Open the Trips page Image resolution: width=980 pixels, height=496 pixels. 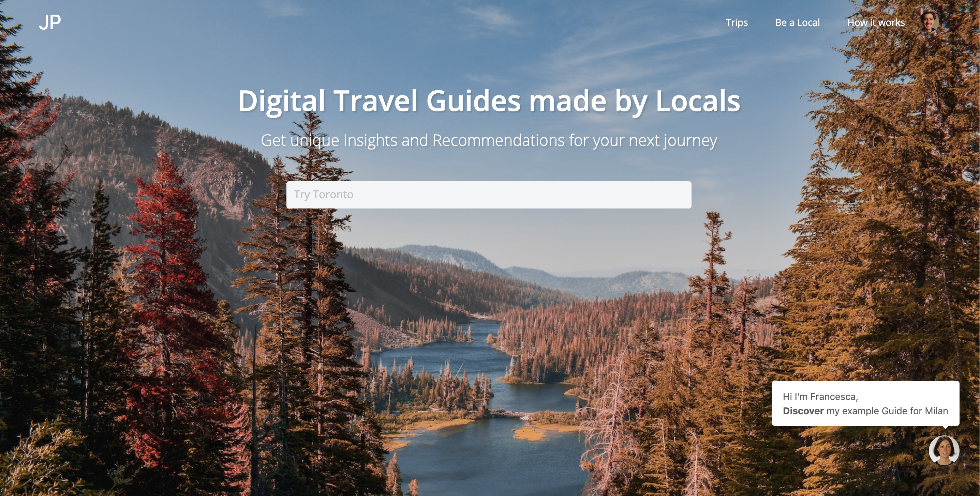click(x=736, y=22)
